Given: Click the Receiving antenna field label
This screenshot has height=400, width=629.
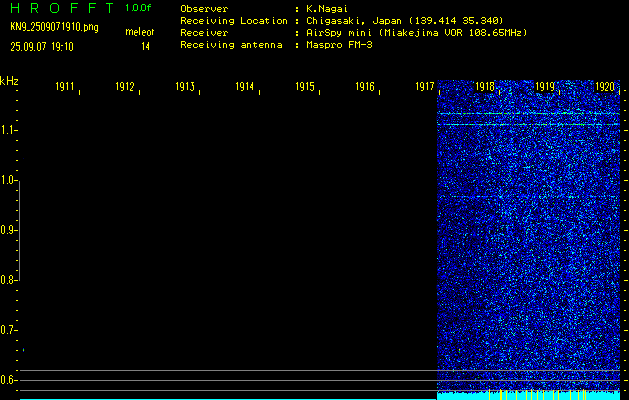Looking at the screenshot, I should tap(231, 45).
